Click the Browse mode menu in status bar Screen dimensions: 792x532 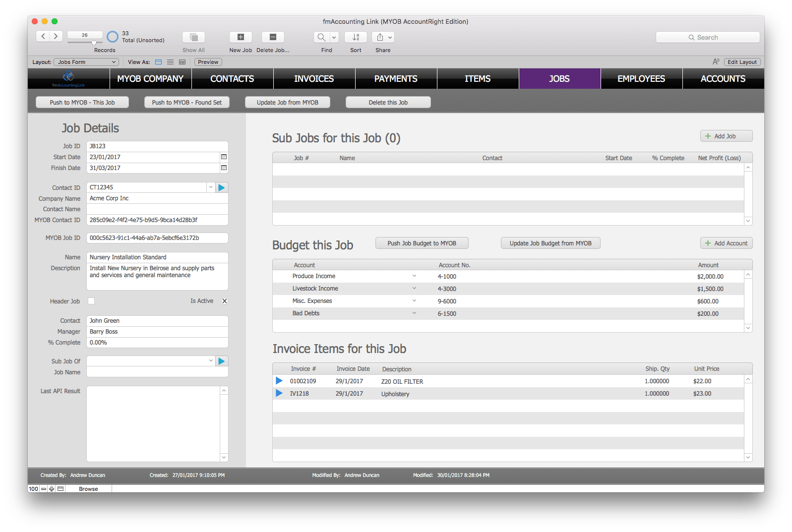(88, 489)
